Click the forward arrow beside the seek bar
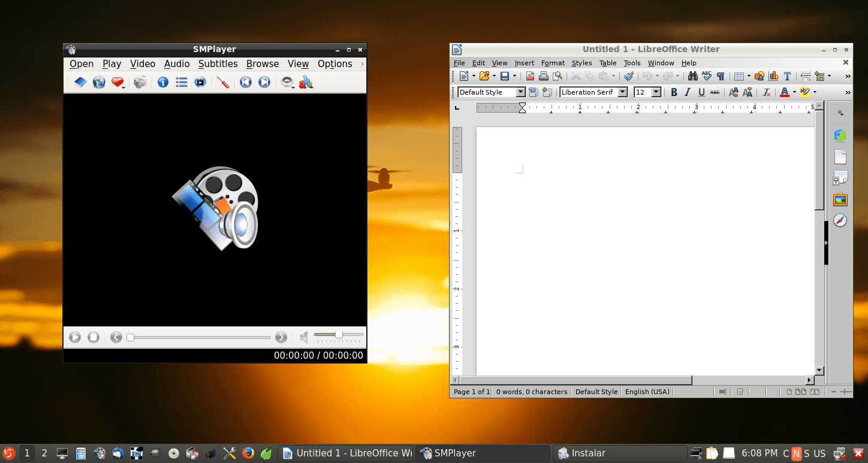This screenshot has width=868, height=463. click(281, 337)
